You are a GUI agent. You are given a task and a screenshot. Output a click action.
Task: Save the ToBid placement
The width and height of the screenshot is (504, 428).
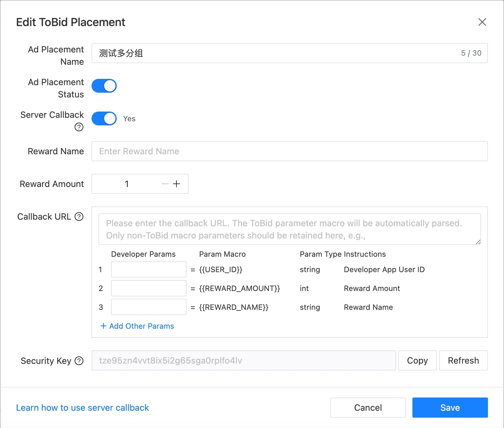click(450, 408)
